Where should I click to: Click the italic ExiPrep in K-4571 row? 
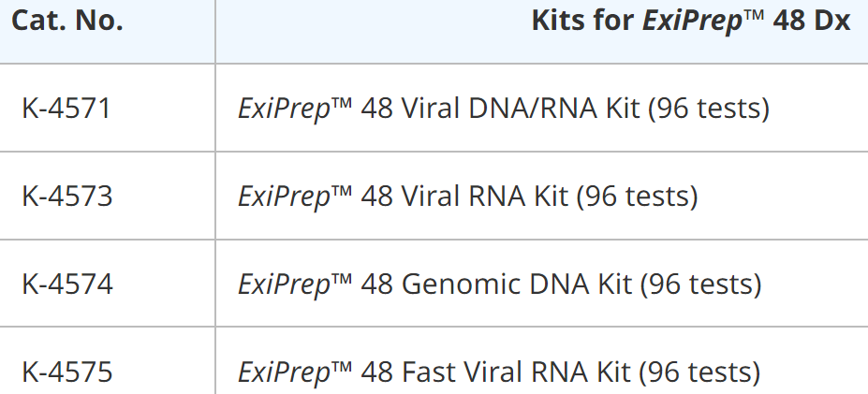(284, 109)
